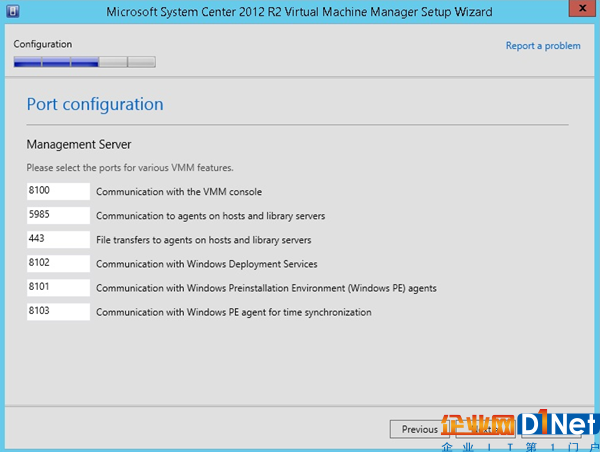The width and height of the screenshot is (600, 452).
Task: Edit the time synchronization port field 8103
Action: point(58,312)
